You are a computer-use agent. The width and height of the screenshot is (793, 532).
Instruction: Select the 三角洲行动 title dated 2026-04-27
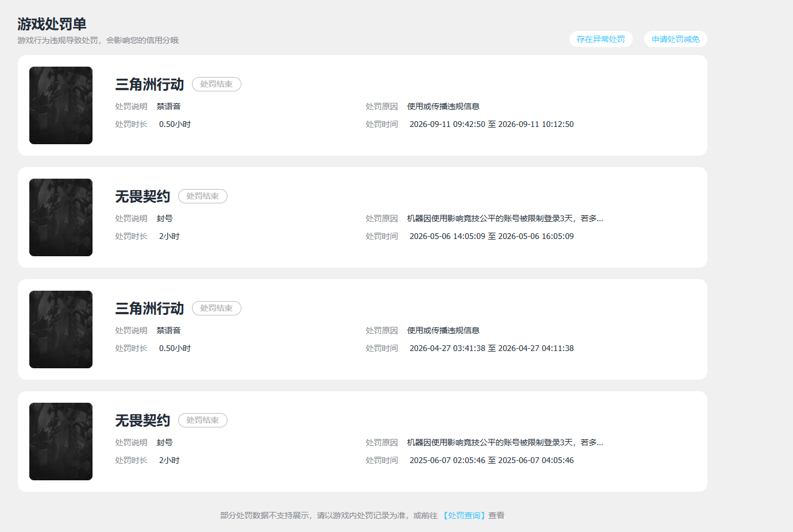pos(149,309)
